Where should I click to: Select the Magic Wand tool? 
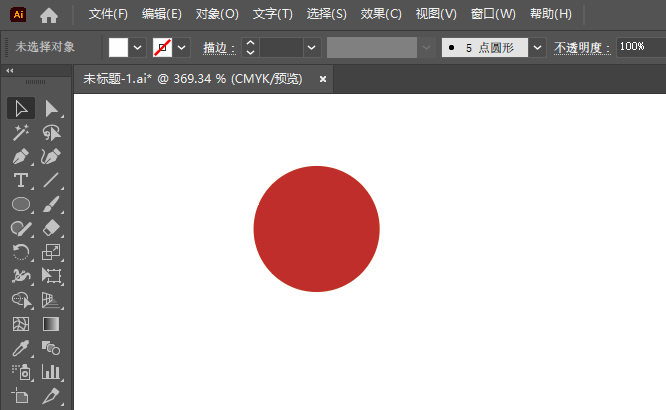[21, 133]
